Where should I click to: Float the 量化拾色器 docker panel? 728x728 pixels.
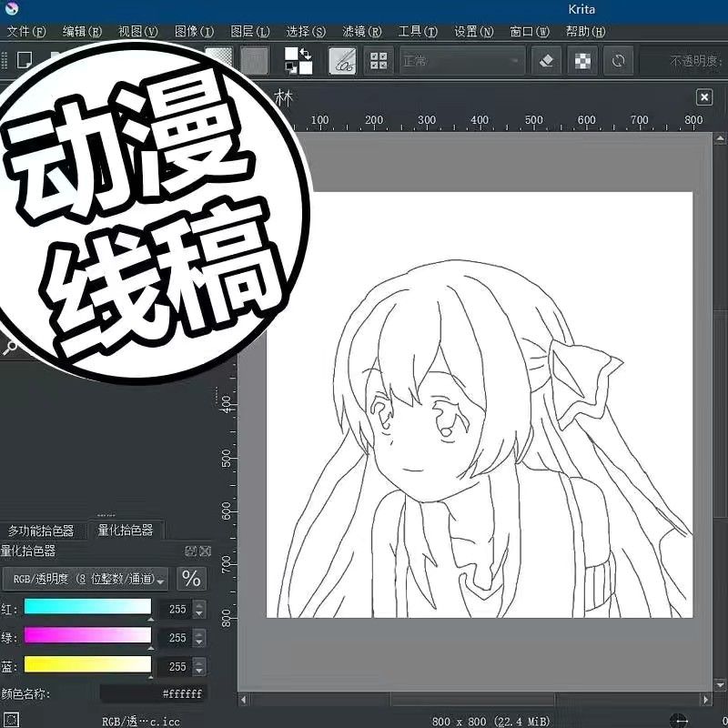point(190,551)
